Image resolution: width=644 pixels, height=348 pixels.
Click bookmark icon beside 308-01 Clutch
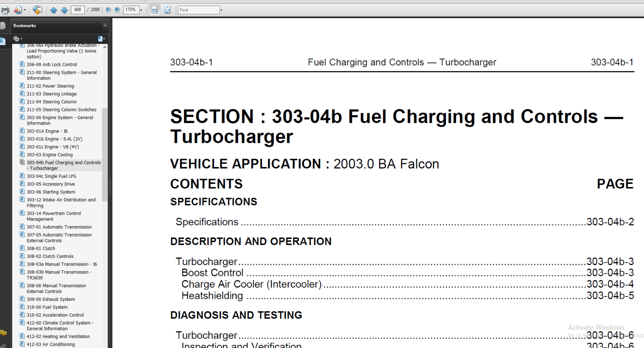coord(22,248)
